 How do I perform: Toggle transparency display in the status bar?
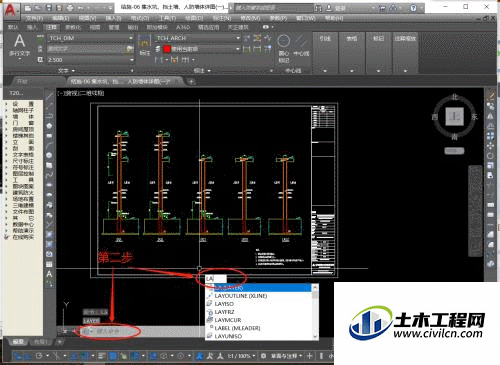[113, 356]
